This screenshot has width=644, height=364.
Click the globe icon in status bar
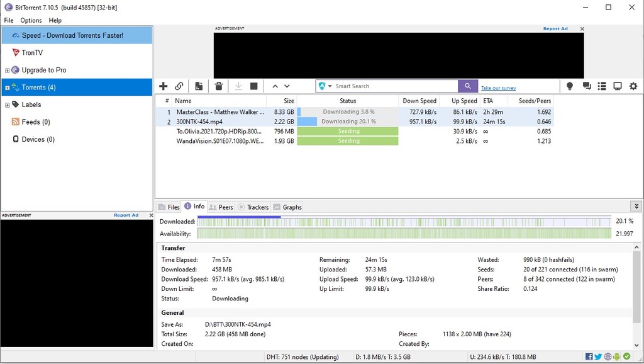(x=608, y=356)
